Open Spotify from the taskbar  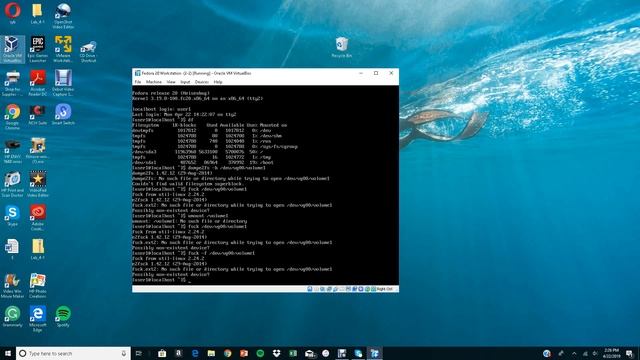[260, 353]
